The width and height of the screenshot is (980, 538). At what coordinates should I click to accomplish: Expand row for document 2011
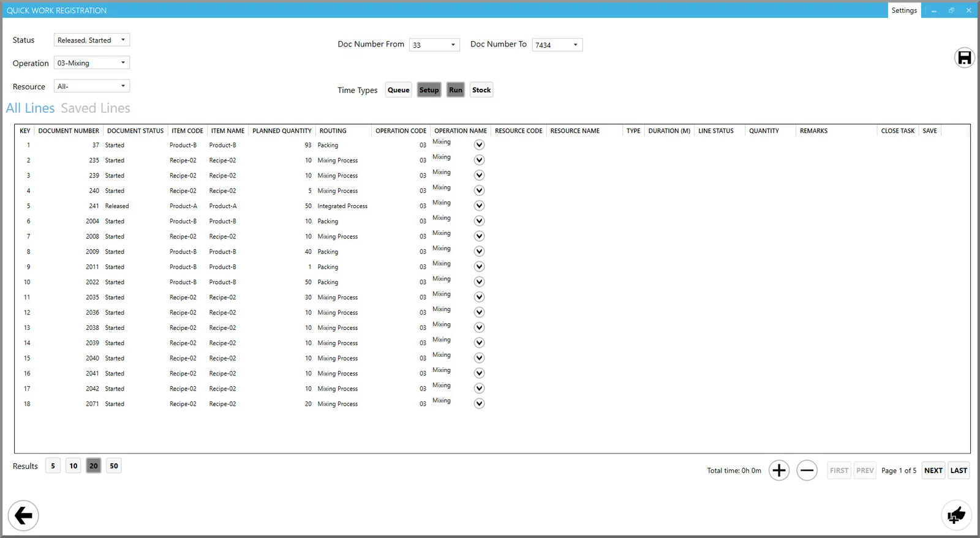pos(480,267)
